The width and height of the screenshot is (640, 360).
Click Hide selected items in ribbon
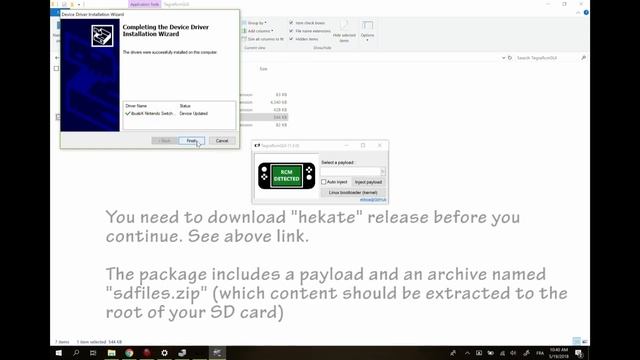(x=344, y=31)
